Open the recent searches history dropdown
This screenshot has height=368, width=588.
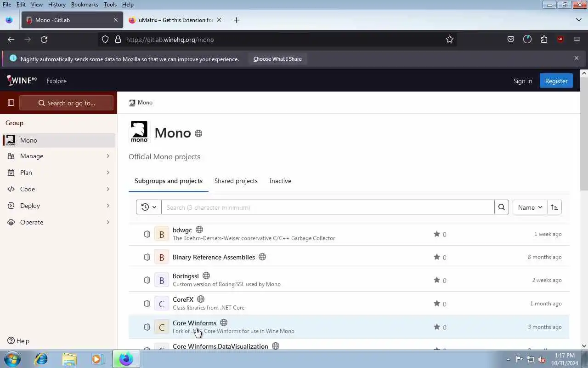click(x=149, y=207)
